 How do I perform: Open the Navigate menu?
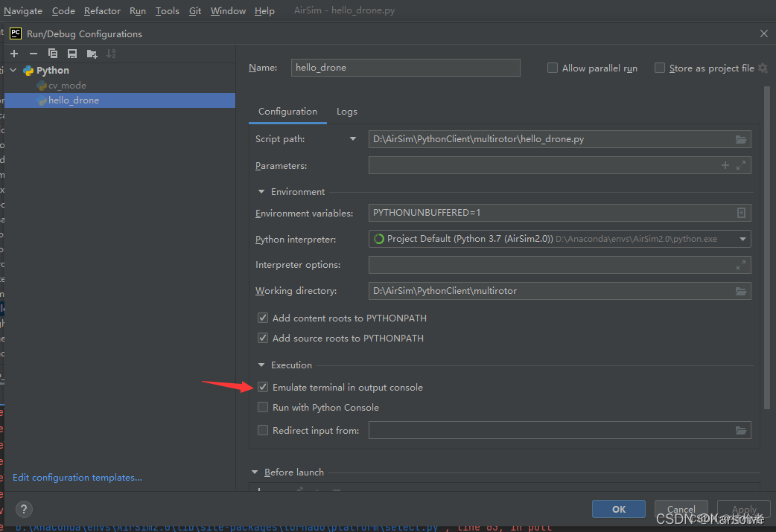(x=23, y=10)
